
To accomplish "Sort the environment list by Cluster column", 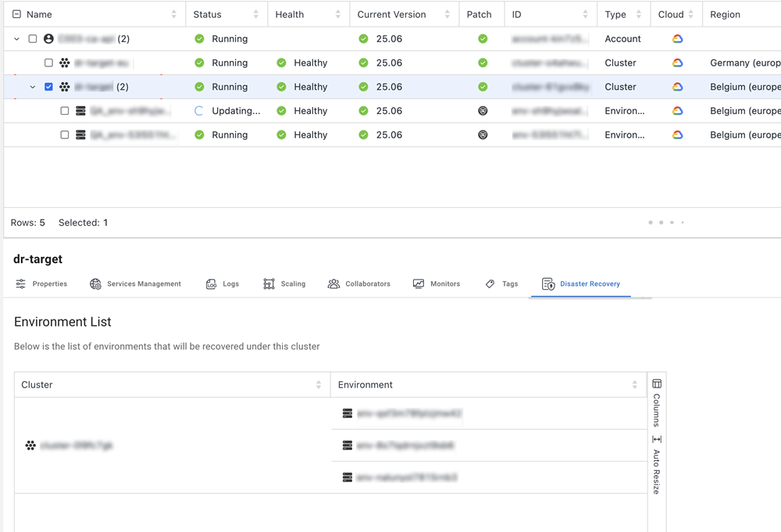I will (x=318, y=385).
